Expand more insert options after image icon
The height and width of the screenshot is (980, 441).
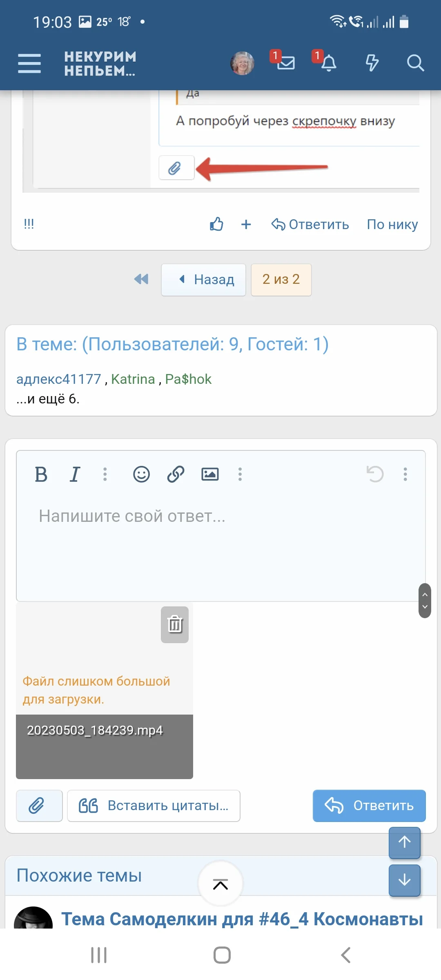240,474
